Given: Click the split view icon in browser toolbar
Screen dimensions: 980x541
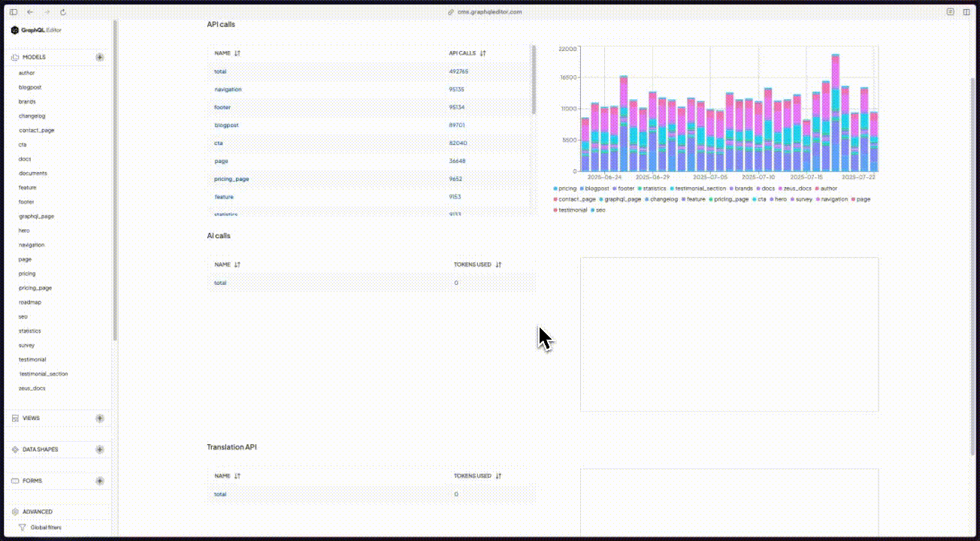Looking at the screenshot, I should (x=966, y=12).
